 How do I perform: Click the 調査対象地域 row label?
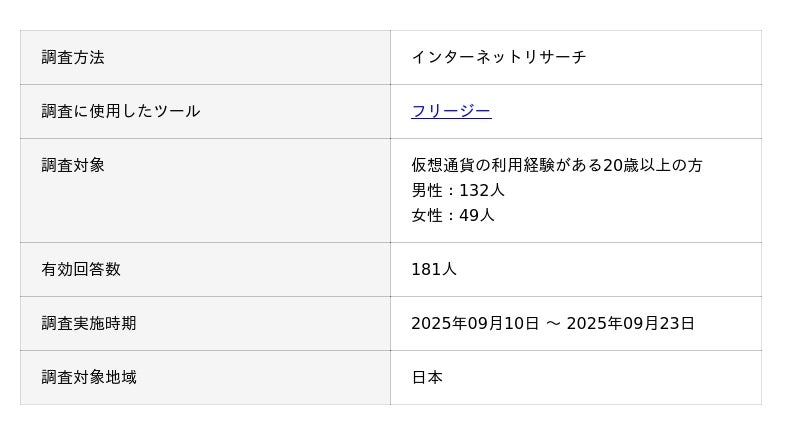tap(89, 377)
